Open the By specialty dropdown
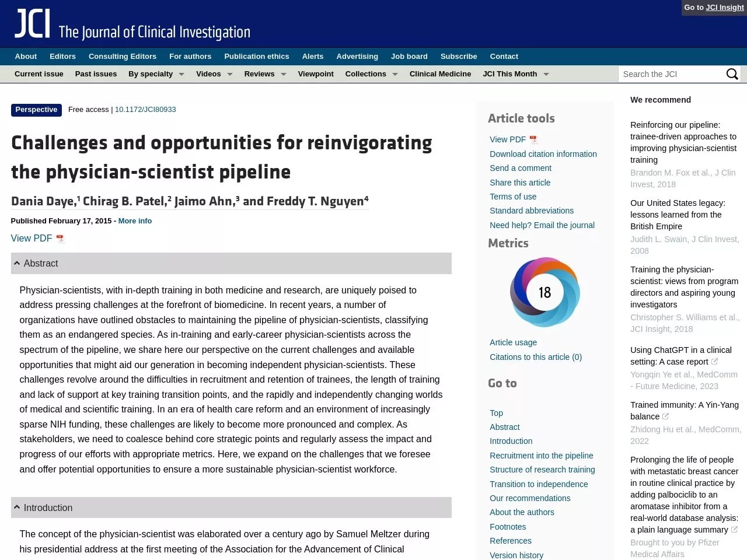 [x=156, y=74]
